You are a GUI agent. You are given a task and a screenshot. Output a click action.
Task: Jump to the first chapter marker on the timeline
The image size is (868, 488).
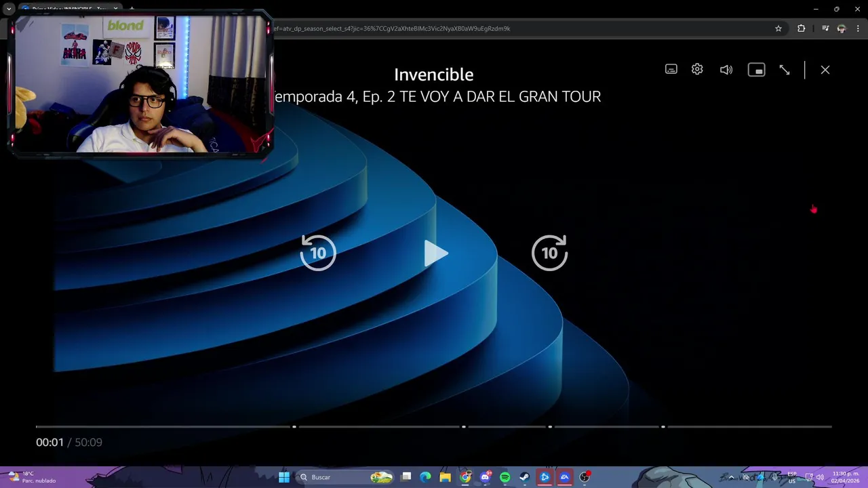[294, 426]
